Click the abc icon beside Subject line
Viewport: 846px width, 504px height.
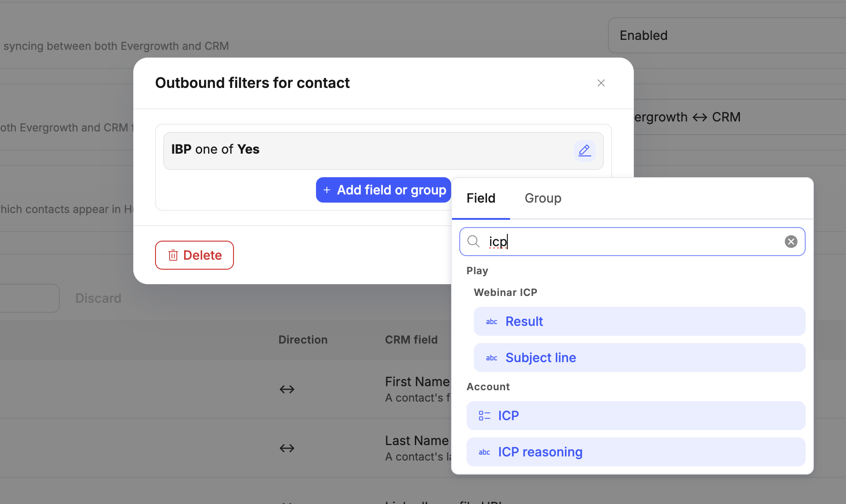[491, 358]
